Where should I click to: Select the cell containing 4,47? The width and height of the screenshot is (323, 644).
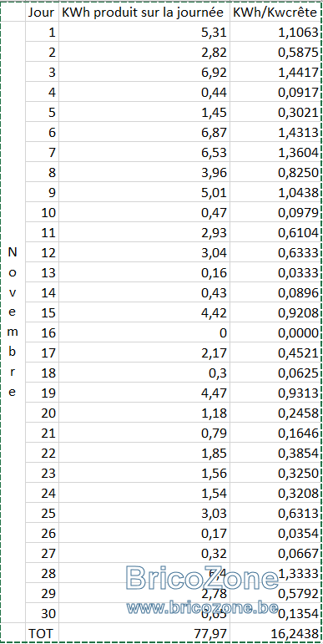[x=144, y=393]
